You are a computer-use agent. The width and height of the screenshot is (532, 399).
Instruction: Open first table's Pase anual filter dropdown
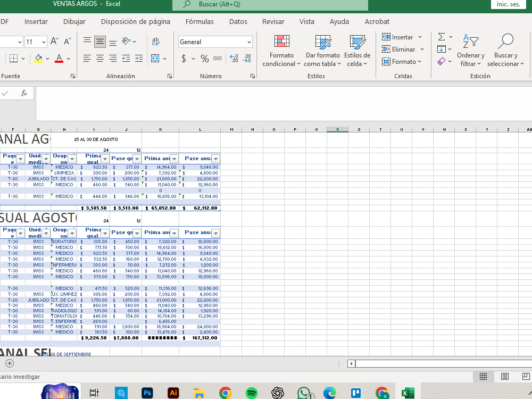(216, 159)
